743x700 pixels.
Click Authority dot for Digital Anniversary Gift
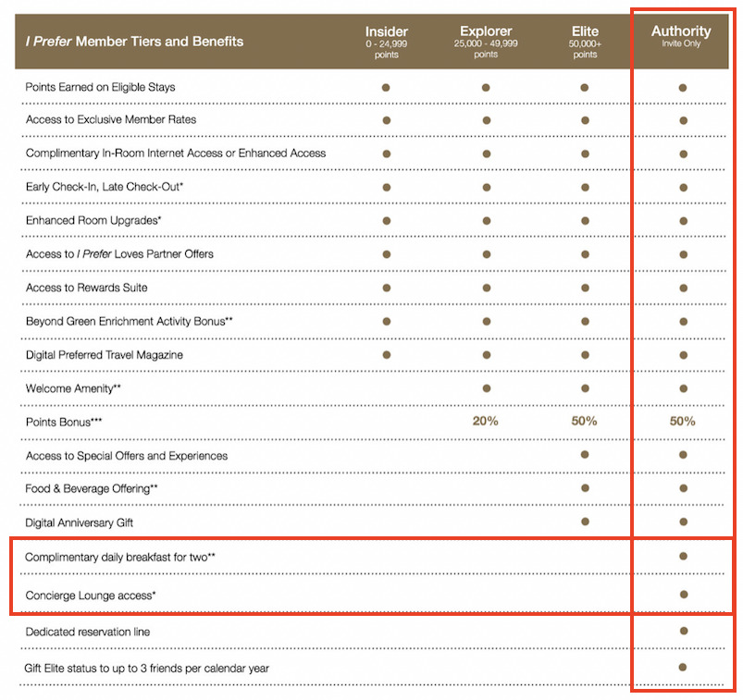point(683,522)
